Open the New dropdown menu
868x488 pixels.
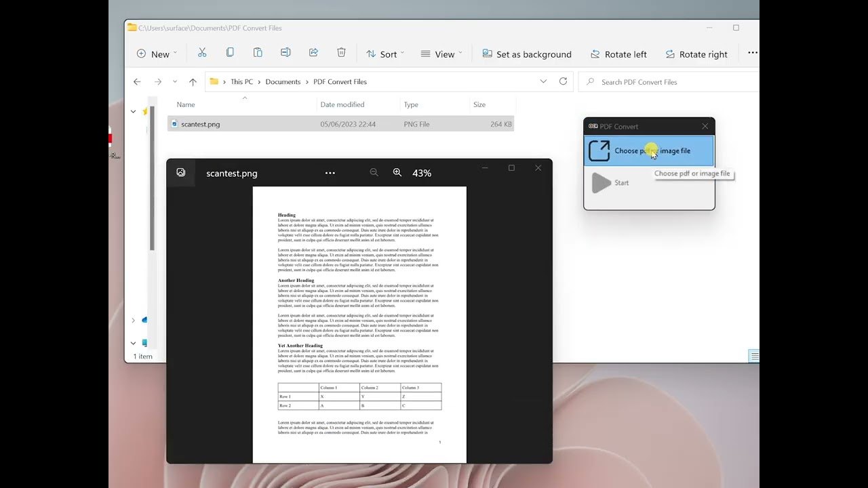[x=157, y=54]
